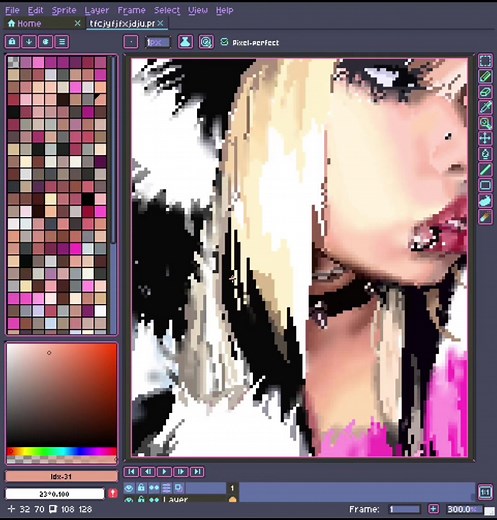Switch to the Home tab
The width and height of the screenshot is (497, 520).
(29, 24)
